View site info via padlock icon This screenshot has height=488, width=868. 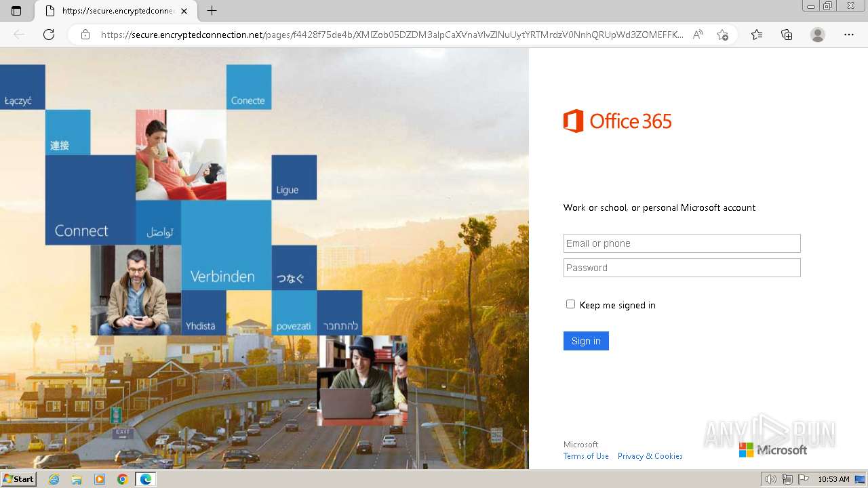pos(85,35)
